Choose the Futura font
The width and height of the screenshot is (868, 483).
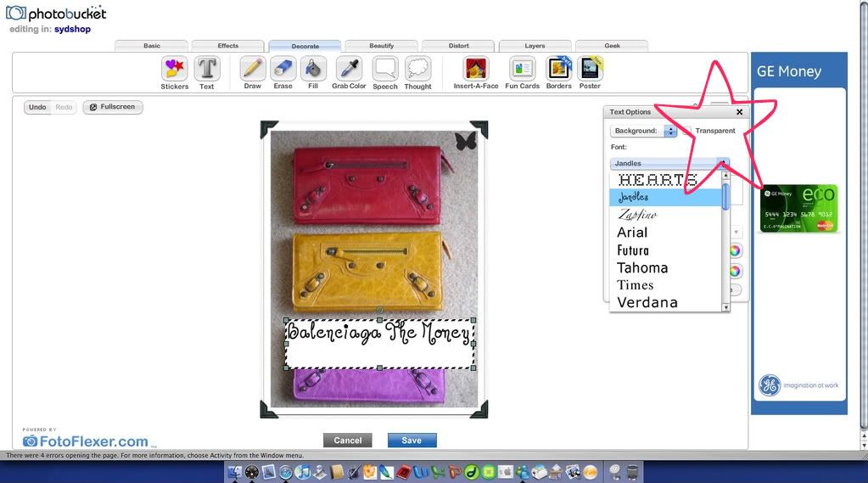[x=665, y=250]
